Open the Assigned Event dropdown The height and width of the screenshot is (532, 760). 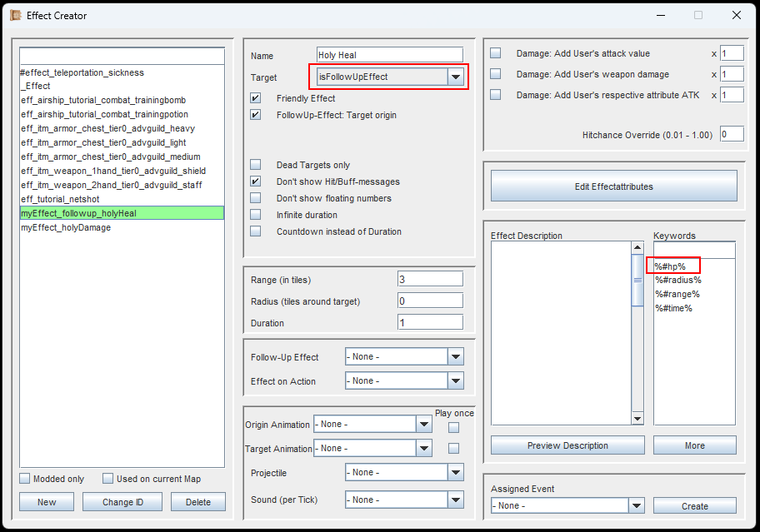click(637, 505)
